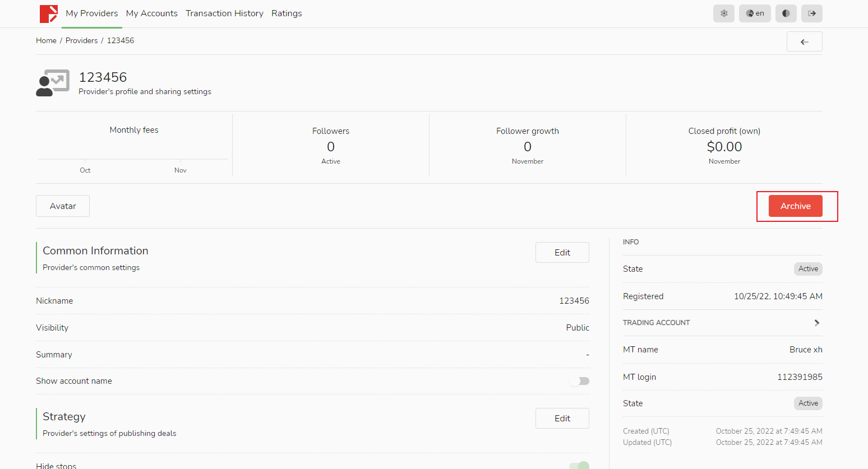Click the back arrow button
This screenshot has width=868, height=469.
(x=804, y=42)
